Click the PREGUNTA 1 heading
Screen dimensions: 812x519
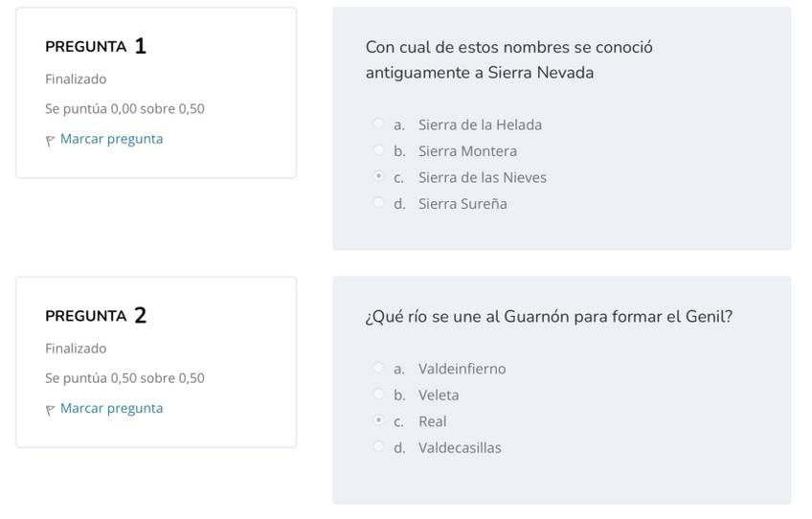click(96, 46)
